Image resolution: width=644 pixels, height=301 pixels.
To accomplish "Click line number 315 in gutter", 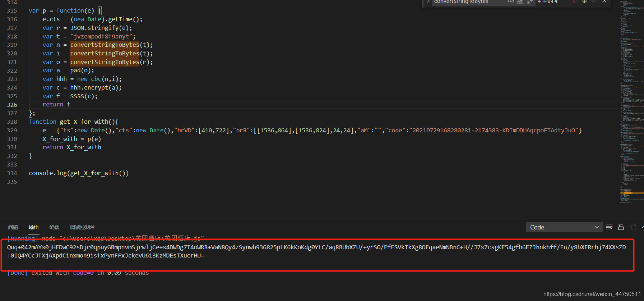I will coord(12,11).
